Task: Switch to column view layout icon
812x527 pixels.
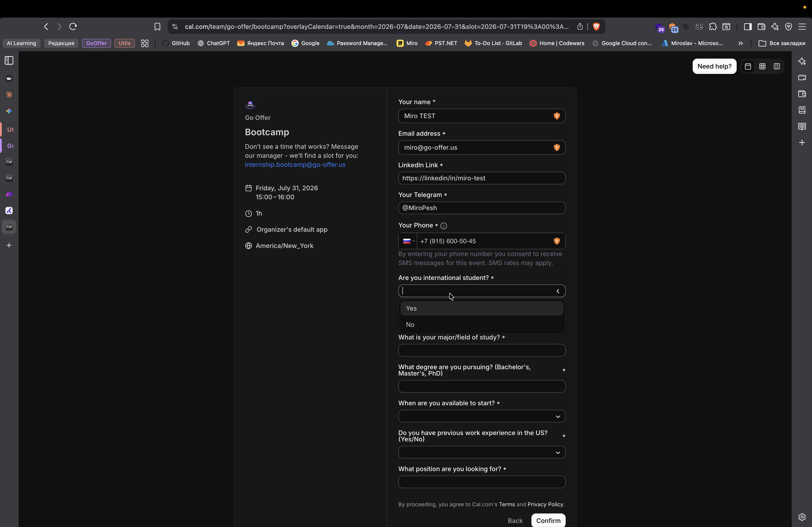Action: coord(777,66)
